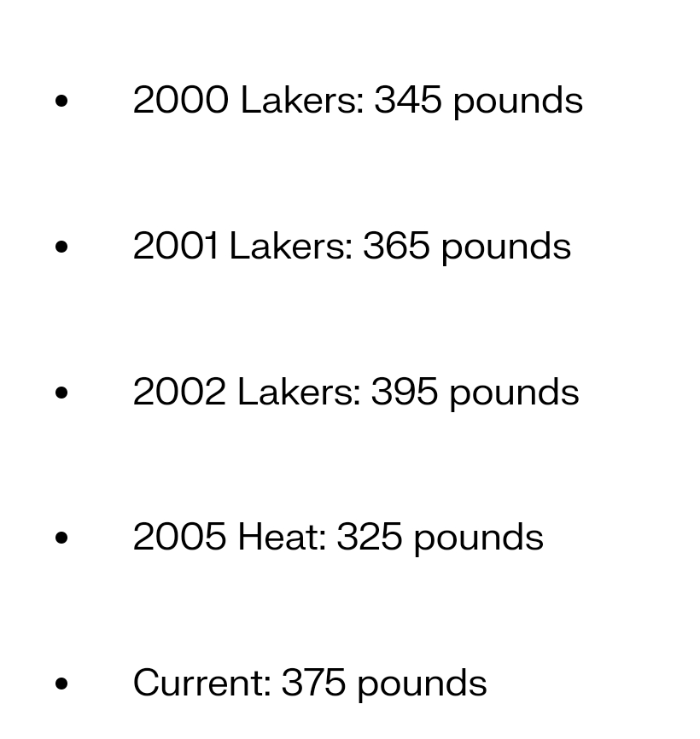Click the year 2002 text
700x739 pixels.
[x=179, y=393]
